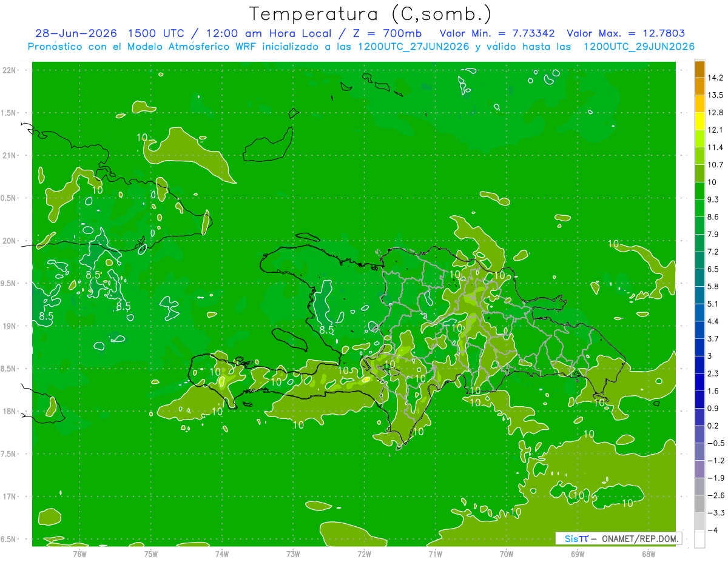Click the "Valor Max. = 12.7803" value
This screenshot has height=562, width=728.
click(x=625, y=33)
